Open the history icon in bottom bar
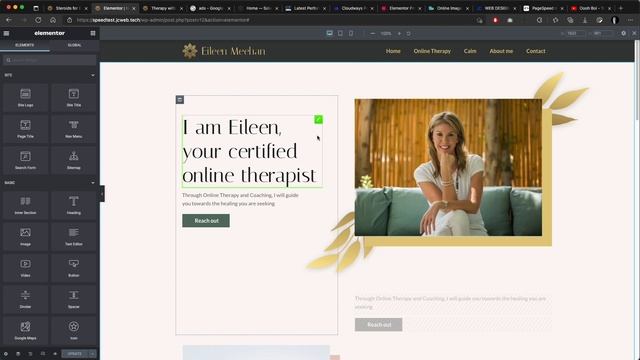This screenshot has height=360, width=640. (30, 354)
